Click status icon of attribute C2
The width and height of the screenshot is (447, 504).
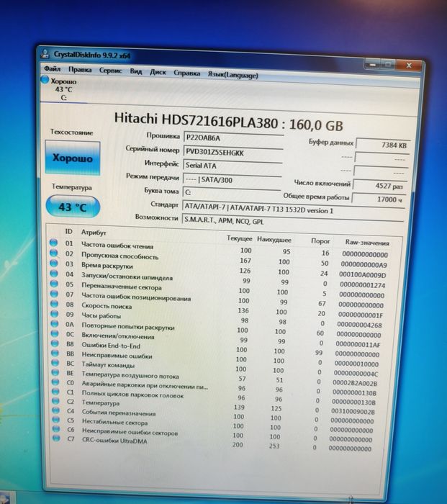[56, 401]
